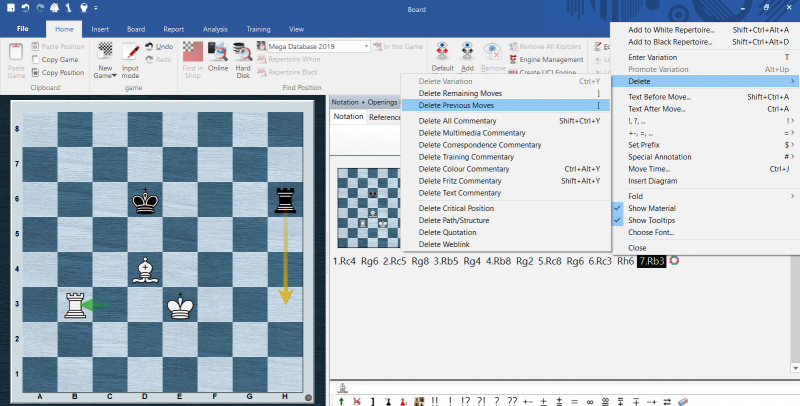
Task: Insert the = equal evaluation symbol
Action: (x=574, y=401)
